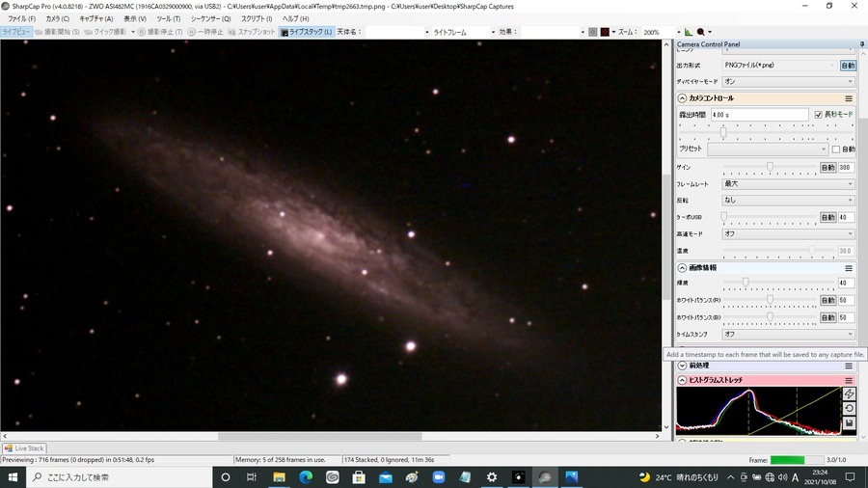Open the Windows Start menu
Screen dimensions: 868x488
[x=13, y=477]
